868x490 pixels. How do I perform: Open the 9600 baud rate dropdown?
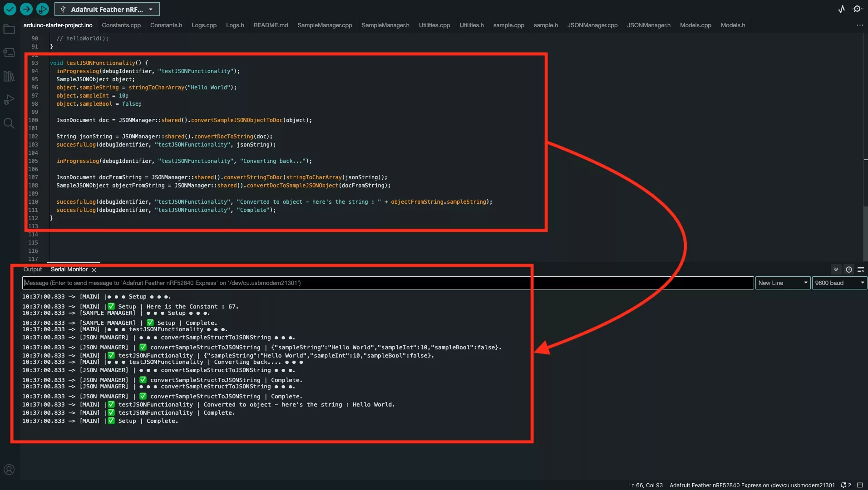[839, 283]
